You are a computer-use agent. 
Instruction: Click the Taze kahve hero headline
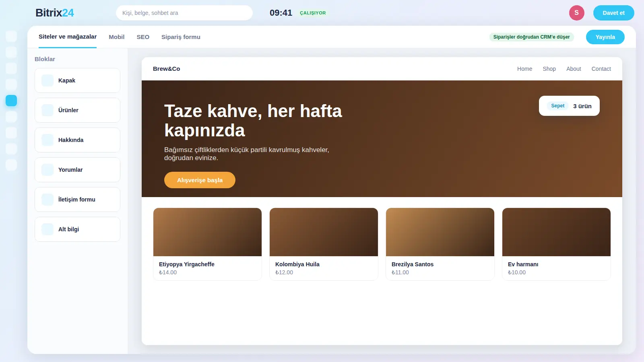[253, 121]
